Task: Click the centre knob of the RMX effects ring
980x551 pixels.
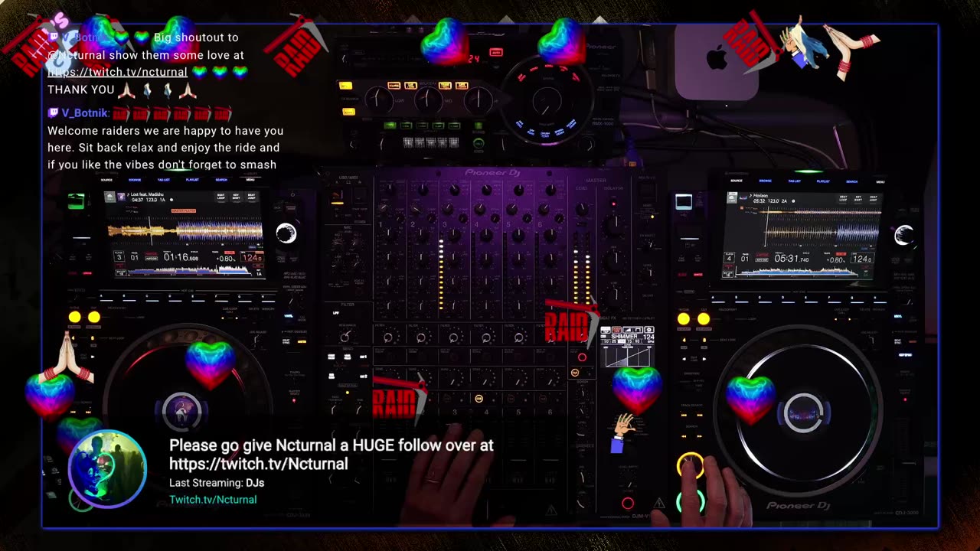Action: coord(547,100)
